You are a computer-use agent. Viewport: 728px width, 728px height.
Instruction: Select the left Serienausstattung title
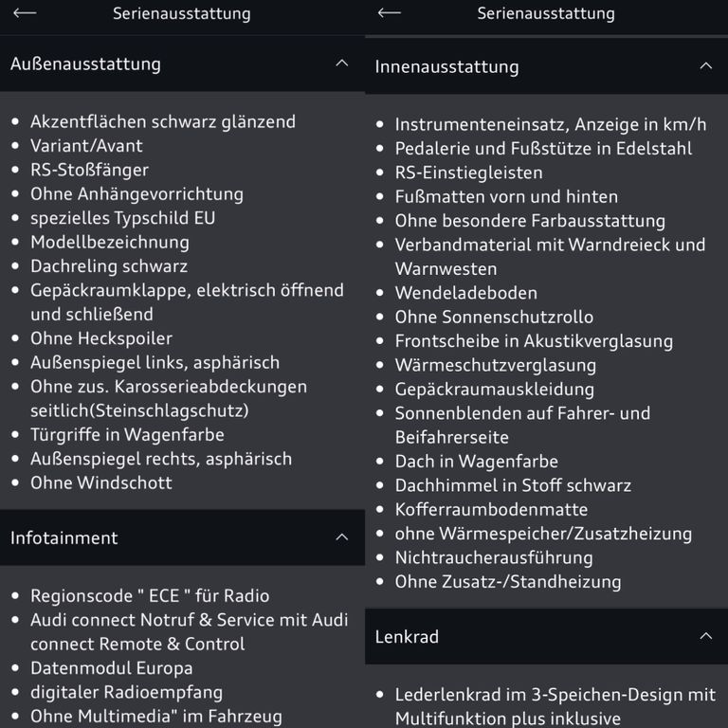[x=182, y=13]
